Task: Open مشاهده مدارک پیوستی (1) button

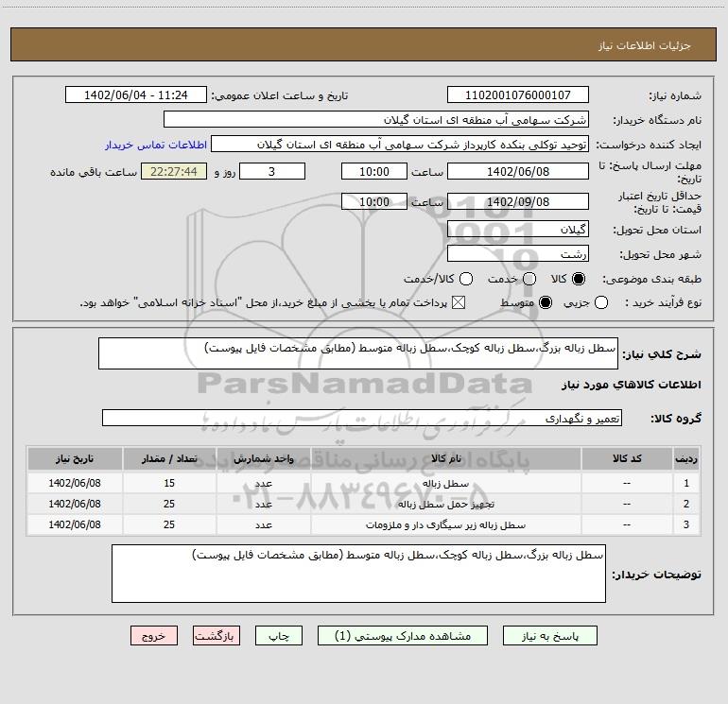Action: (403, 636)
